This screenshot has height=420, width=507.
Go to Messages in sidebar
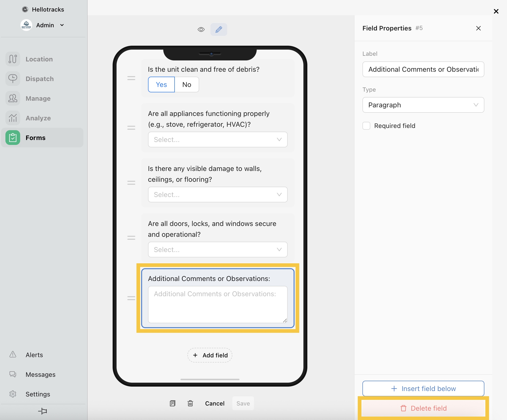click(41, 374)
